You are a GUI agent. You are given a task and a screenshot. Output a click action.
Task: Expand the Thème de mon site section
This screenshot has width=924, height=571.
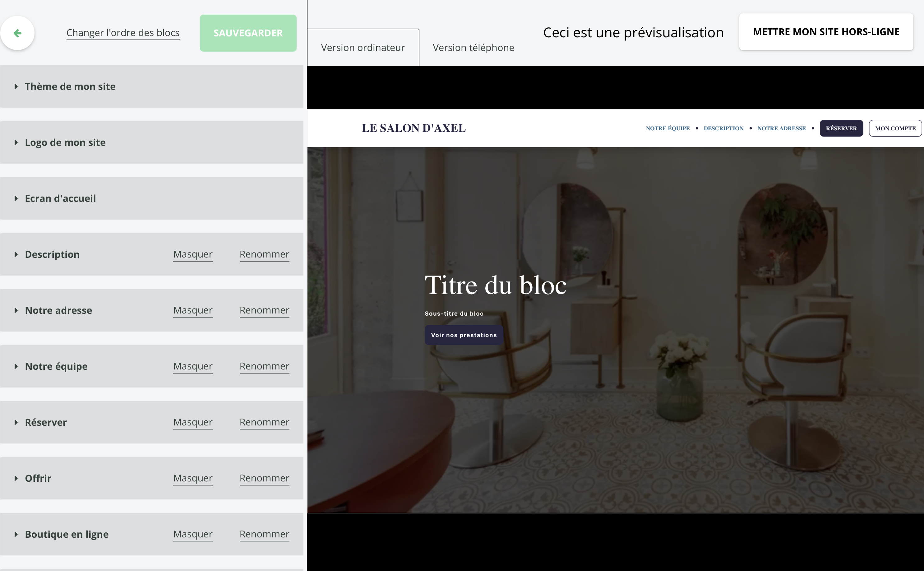152,86
